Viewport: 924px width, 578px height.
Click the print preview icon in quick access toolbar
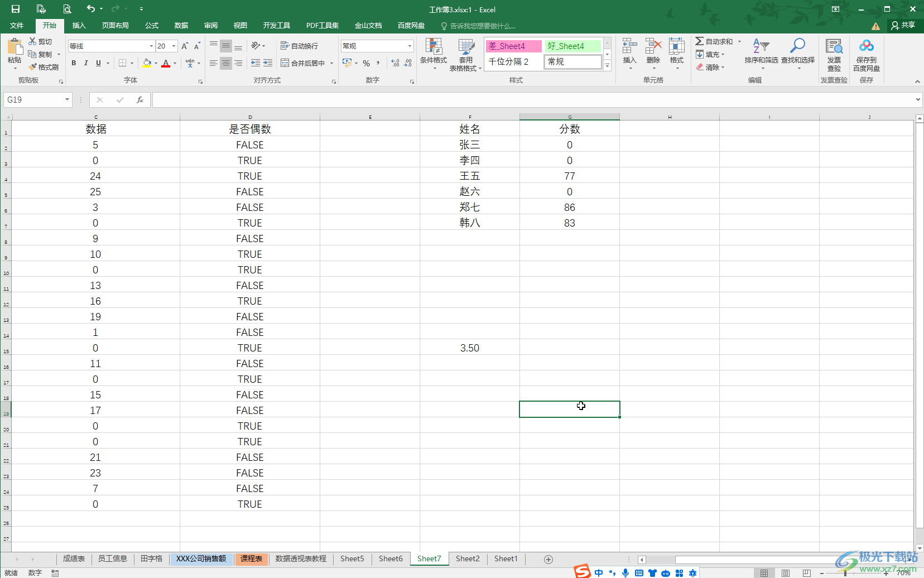pos(67,9)
